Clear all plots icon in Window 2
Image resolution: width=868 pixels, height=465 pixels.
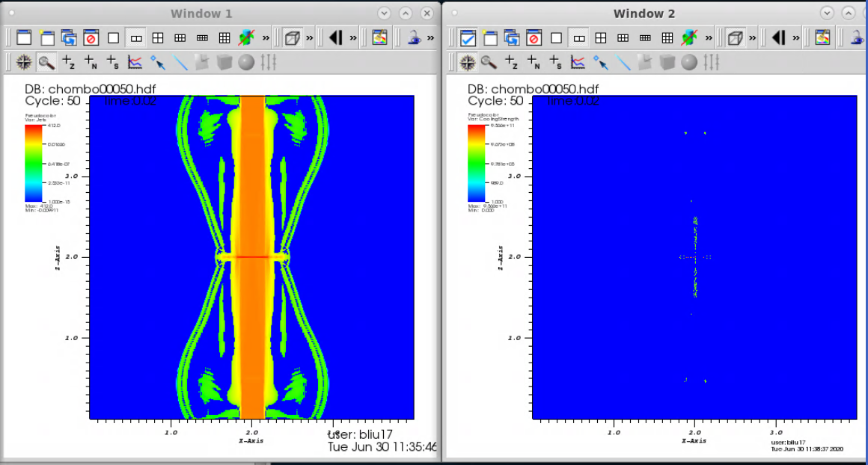[x=689, y=37]
